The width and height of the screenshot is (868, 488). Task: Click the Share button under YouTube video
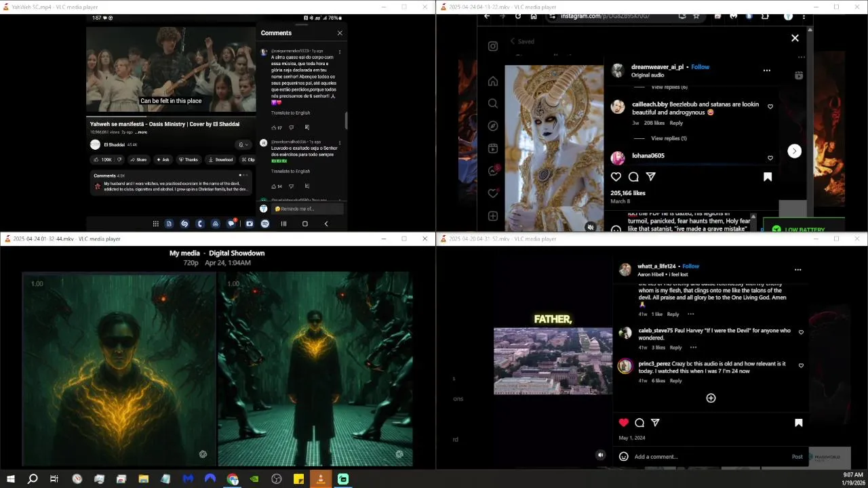pos(138,160)
